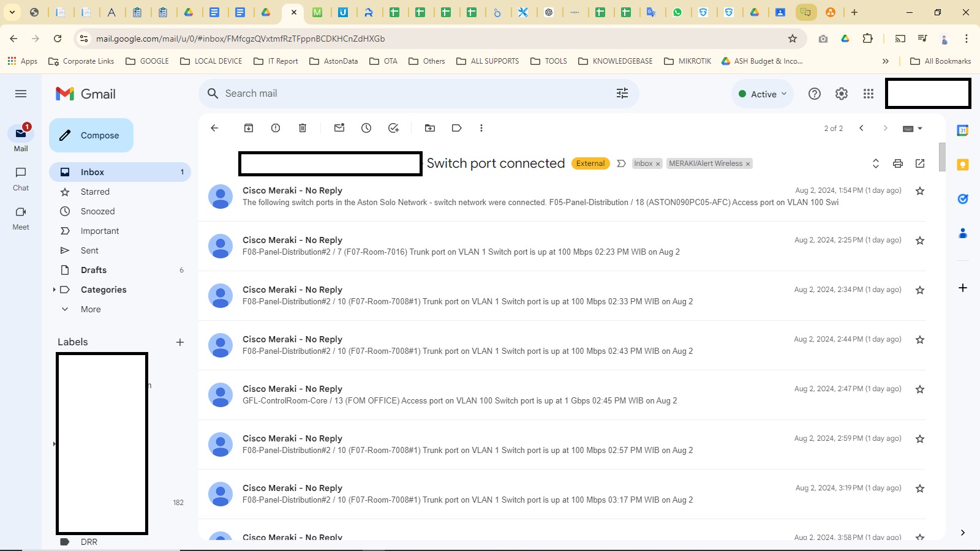The image size is (980, 551).
Task: Open the conversation in a new window
Action: click(920, 163)
